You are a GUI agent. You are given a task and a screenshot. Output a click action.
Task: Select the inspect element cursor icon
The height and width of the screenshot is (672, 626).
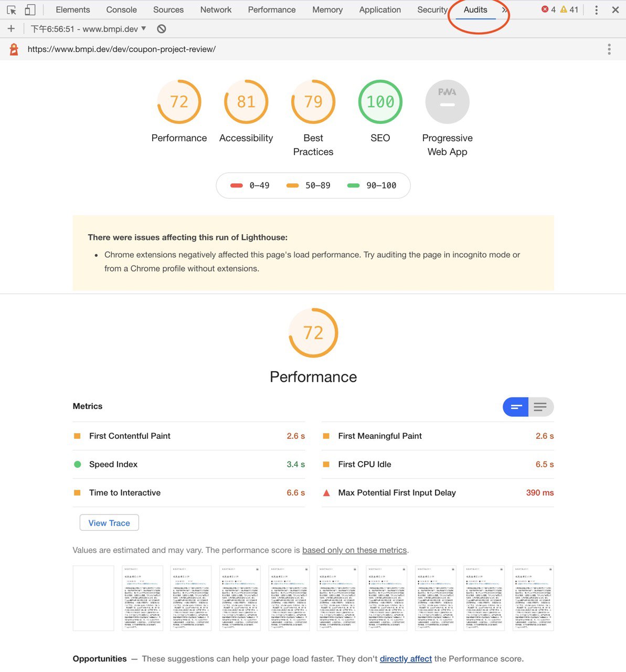(x=12, y=10)
